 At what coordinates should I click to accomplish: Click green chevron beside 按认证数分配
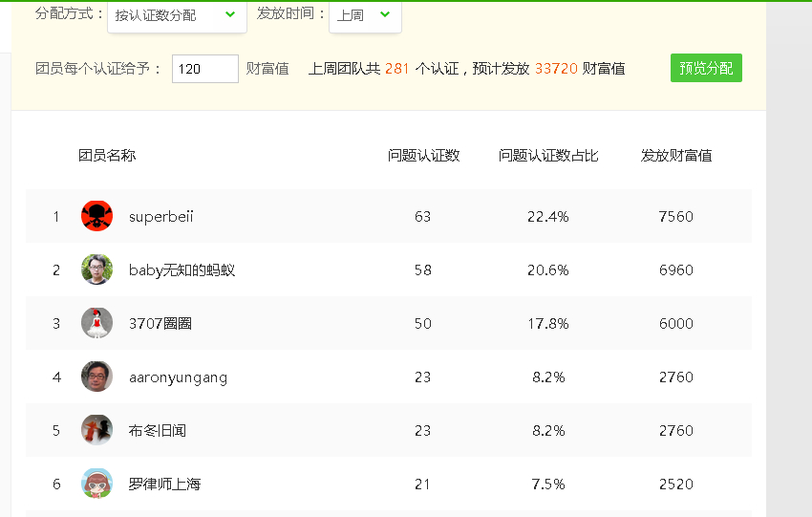click(230, 14)
